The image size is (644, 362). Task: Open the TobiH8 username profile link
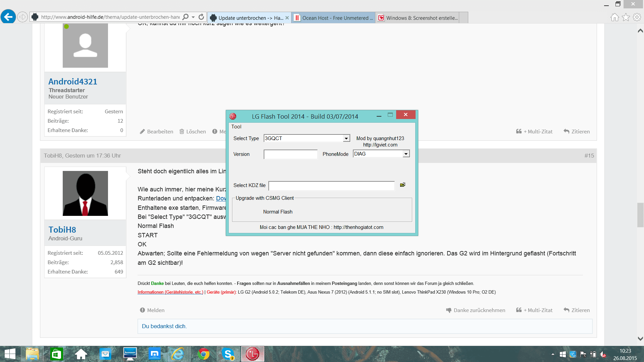pos(62,230)
